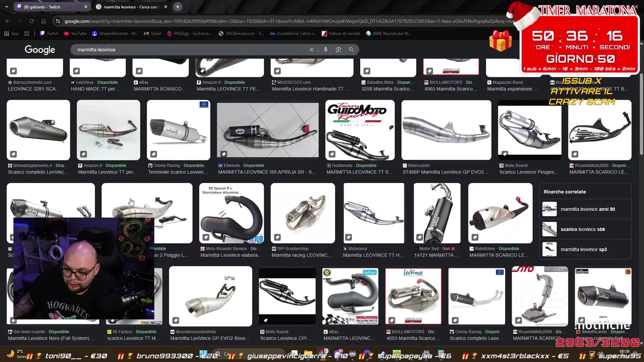Open the VACBanned.com bookmark
The width and height of the screenshot is (644, 362).
tap(241, 34)
